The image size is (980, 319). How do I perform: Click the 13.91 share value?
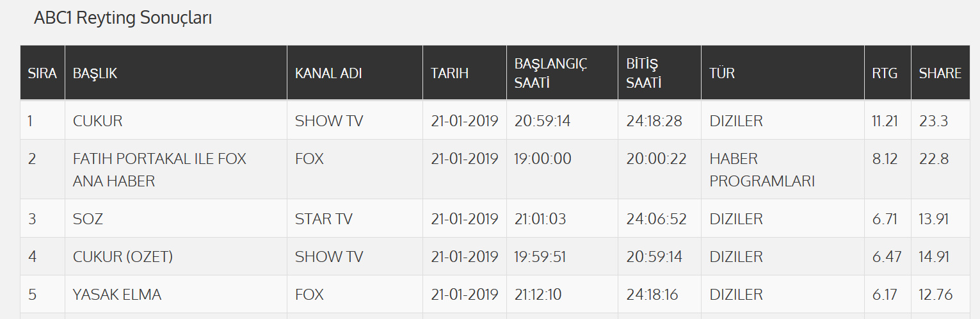[x=933, y=219]
